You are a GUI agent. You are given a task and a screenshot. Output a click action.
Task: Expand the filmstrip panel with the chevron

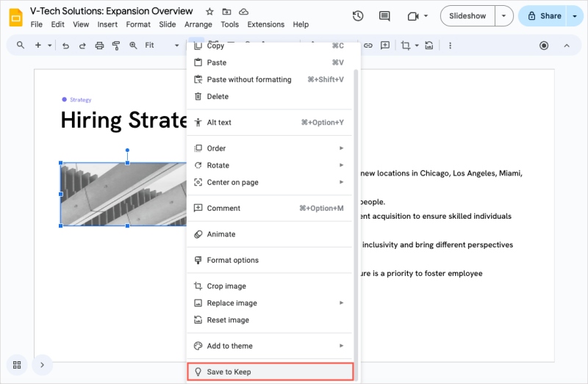[42, 364]
